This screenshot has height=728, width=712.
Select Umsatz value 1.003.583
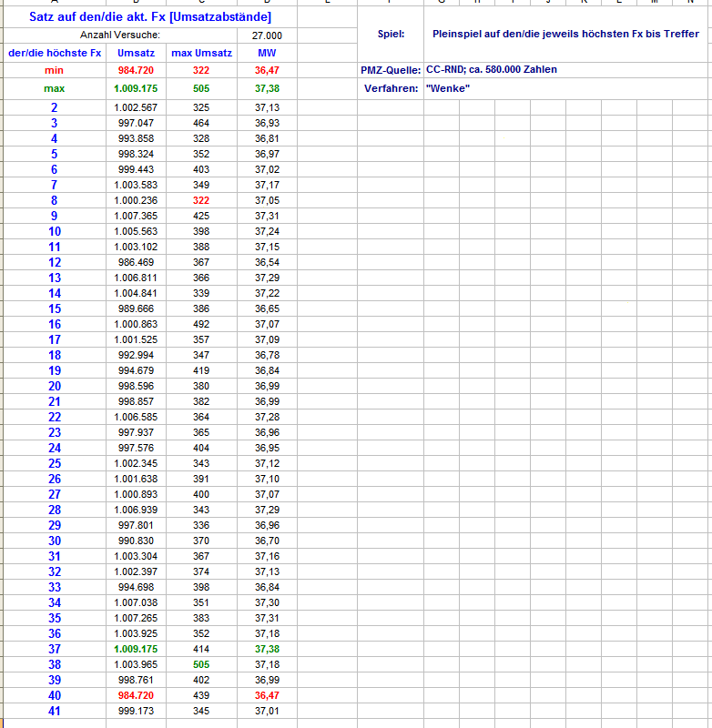tap(136, 185)
